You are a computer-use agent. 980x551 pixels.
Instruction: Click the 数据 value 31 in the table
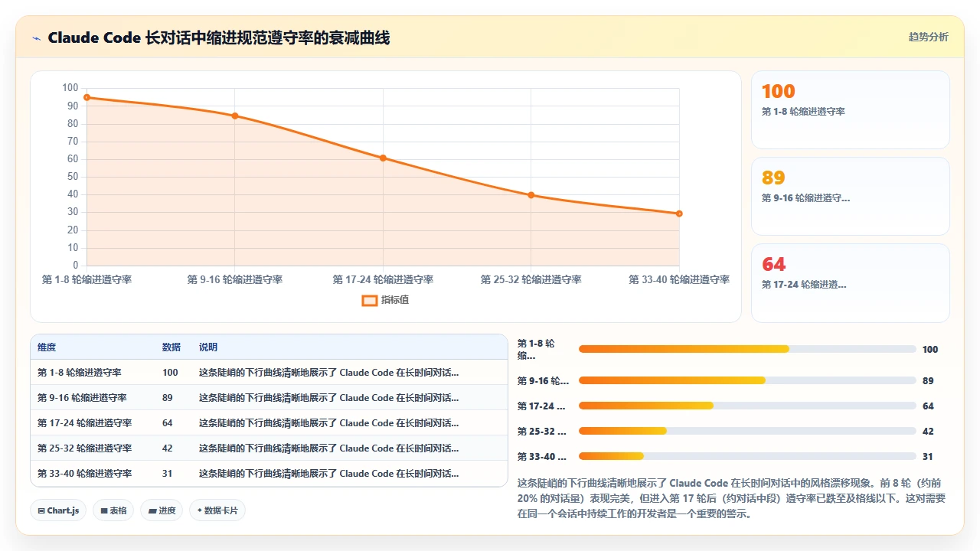coord(168,474)
